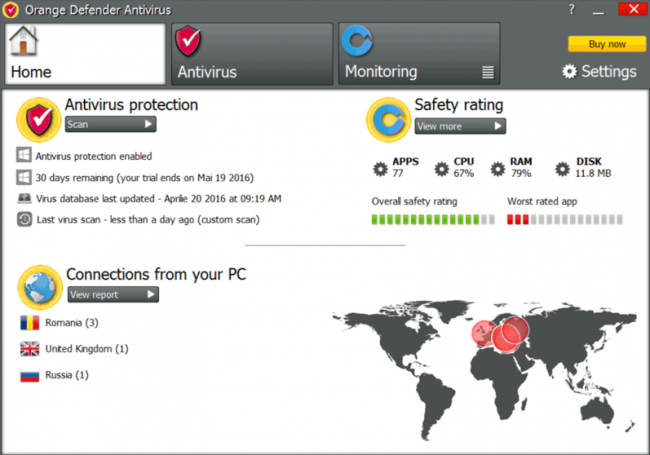Screen dimensions: 650x455
Task: Click the United Kingdom flag icon
Action: 29,349
